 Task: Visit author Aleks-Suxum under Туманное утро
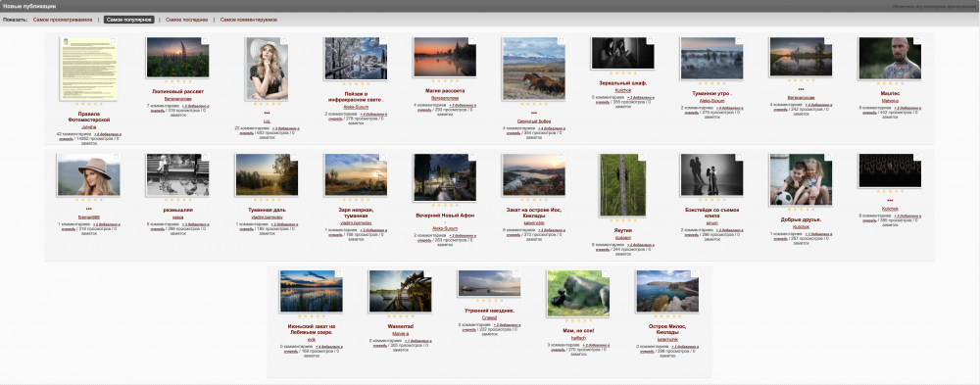(x=711, y=101)
